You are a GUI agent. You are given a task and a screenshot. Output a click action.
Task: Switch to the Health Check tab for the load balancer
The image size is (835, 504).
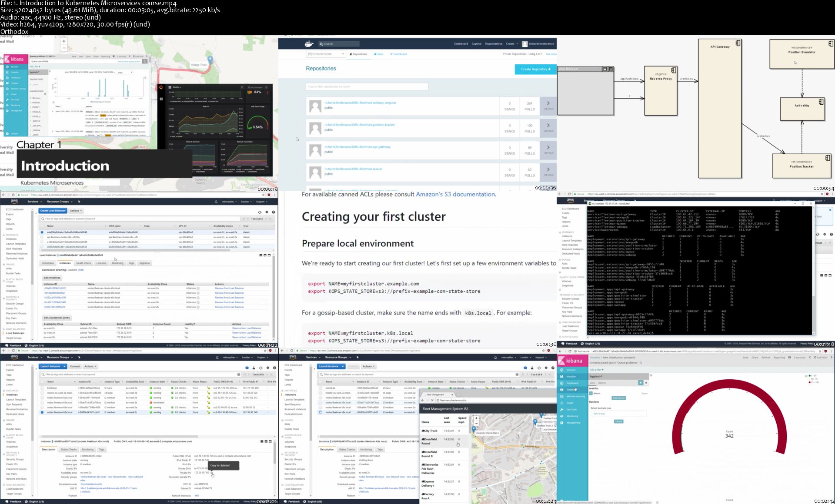tap(83, 263)
